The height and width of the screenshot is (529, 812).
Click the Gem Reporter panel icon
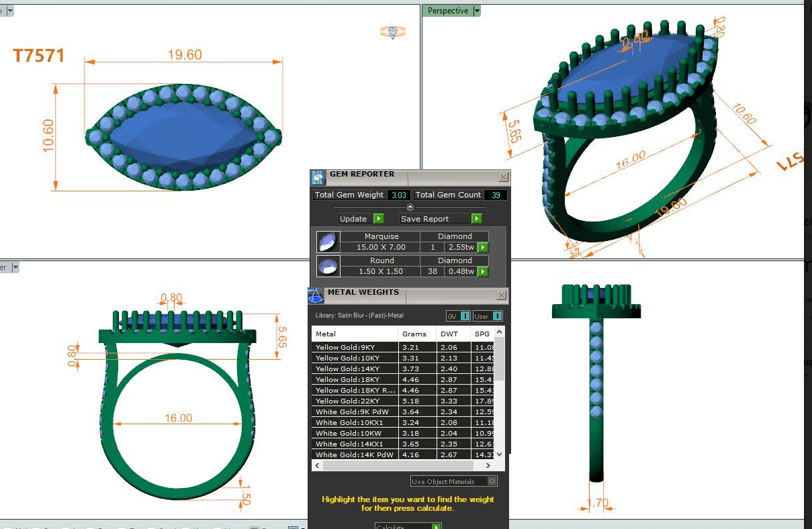click(x=317, y=177)
